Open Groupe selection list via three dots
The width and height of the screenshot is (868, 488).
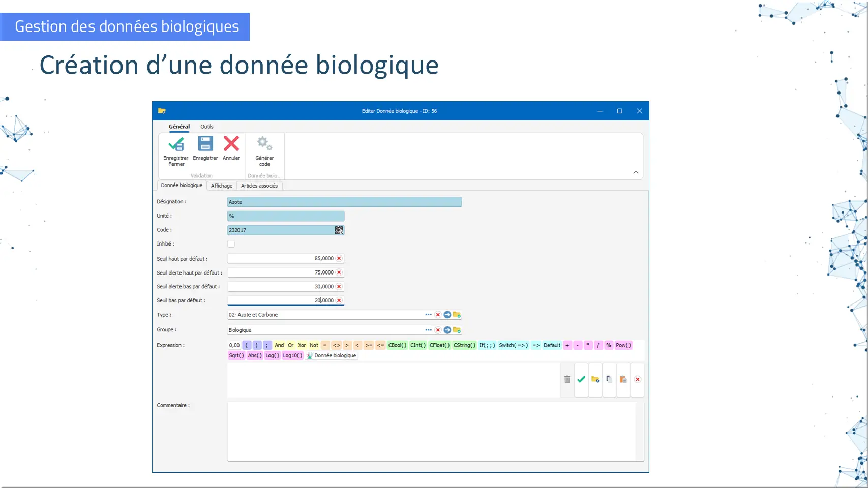point(429,330)
